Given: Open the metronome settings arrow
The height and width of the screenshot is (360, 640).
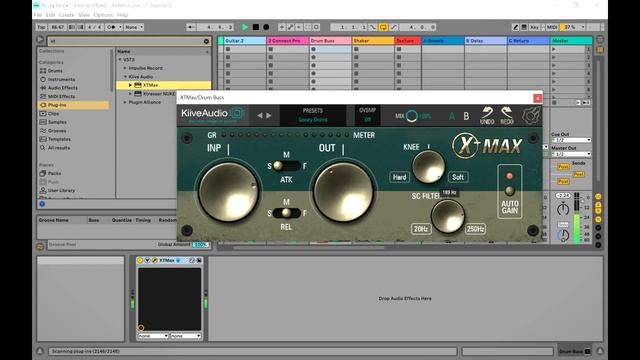Looking at the screenshot, I should point(120,27).
